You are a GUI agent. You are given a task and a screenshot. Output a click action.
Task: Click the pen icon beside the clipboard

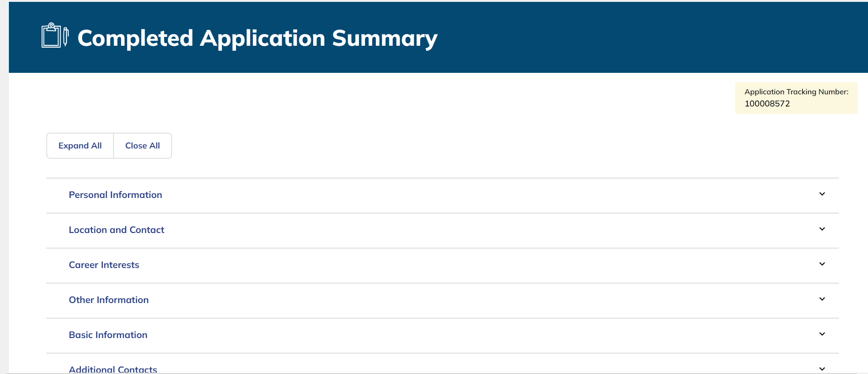[x=66, y=36]
